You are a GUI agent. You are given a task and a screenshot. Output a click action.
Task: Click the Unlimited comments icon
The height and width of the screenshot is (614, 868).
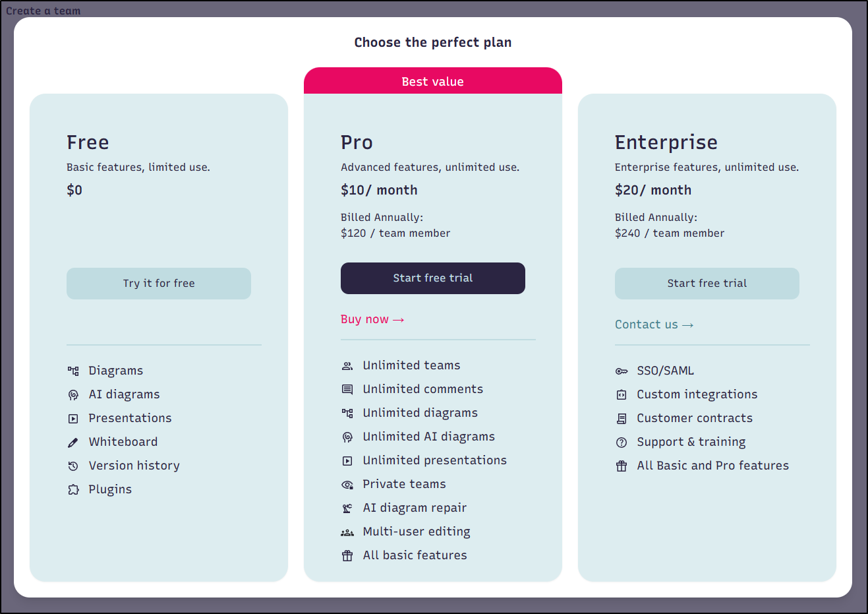coord(347,389)
